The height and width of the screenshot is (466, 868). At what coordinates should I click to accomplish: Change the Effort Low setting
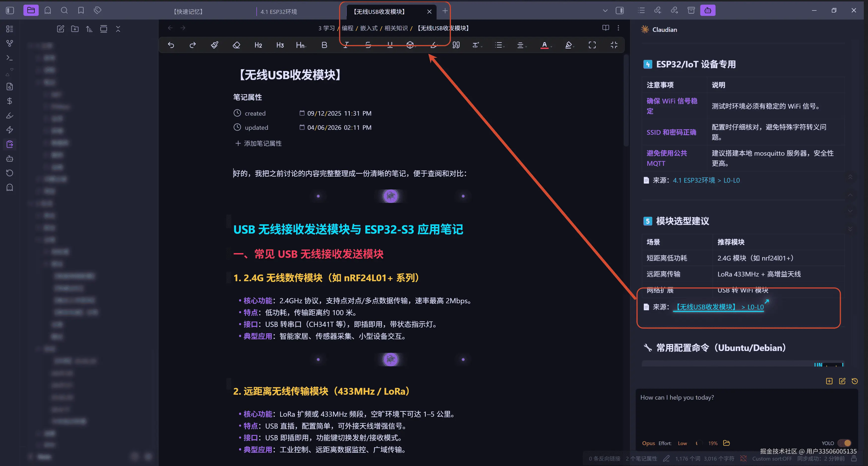click(682, 443)
